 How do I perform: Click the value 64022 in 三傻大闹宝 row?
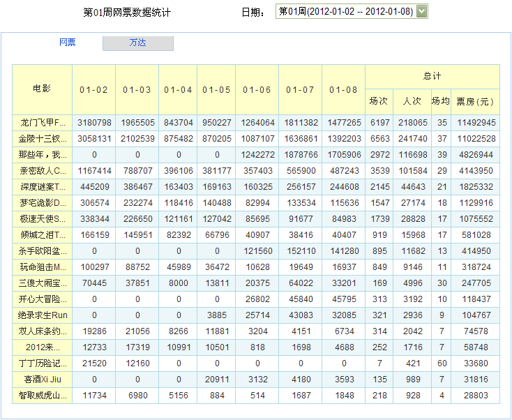pos(301,283)
